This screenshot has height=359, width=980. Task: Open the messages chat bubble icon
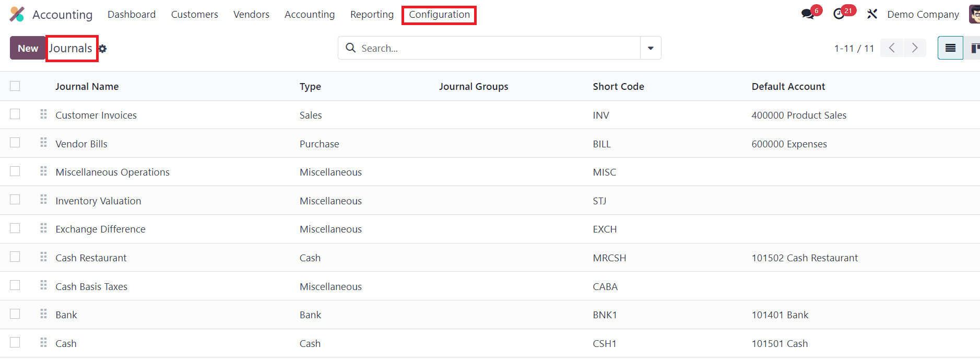(x=808, y=14)
